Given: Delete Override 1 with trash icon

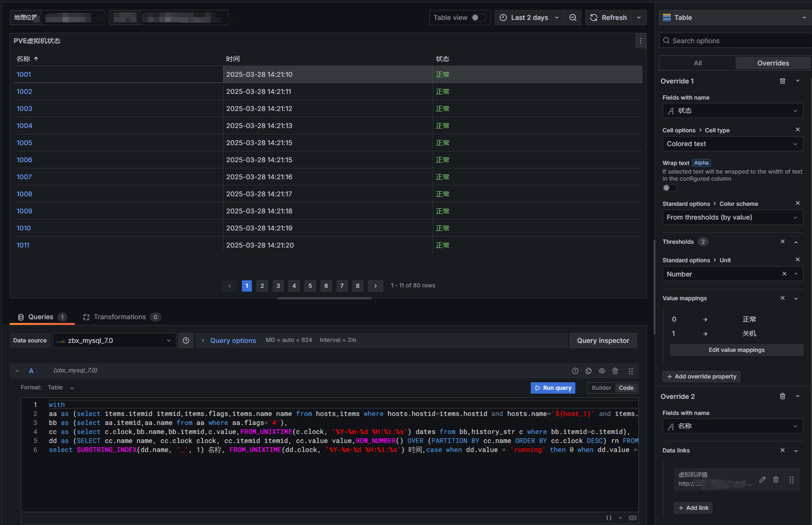Looking at the screenshot, I should 783,81.
